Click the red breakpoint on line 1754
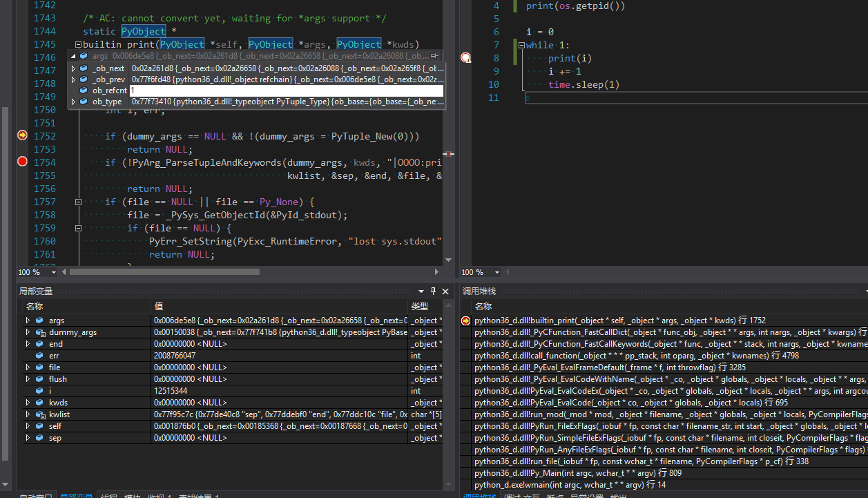 (21, 162)
